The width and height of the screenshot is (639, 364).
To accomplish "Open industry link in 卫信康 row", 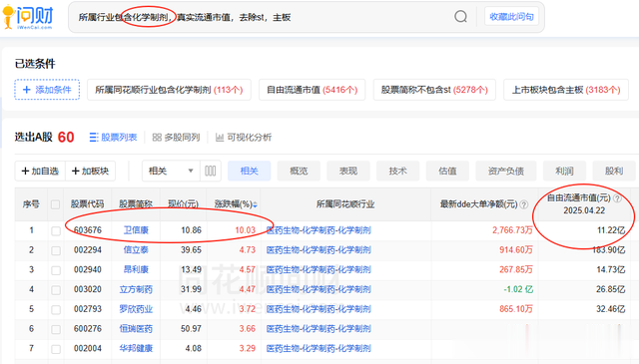I will click(319, 230).
